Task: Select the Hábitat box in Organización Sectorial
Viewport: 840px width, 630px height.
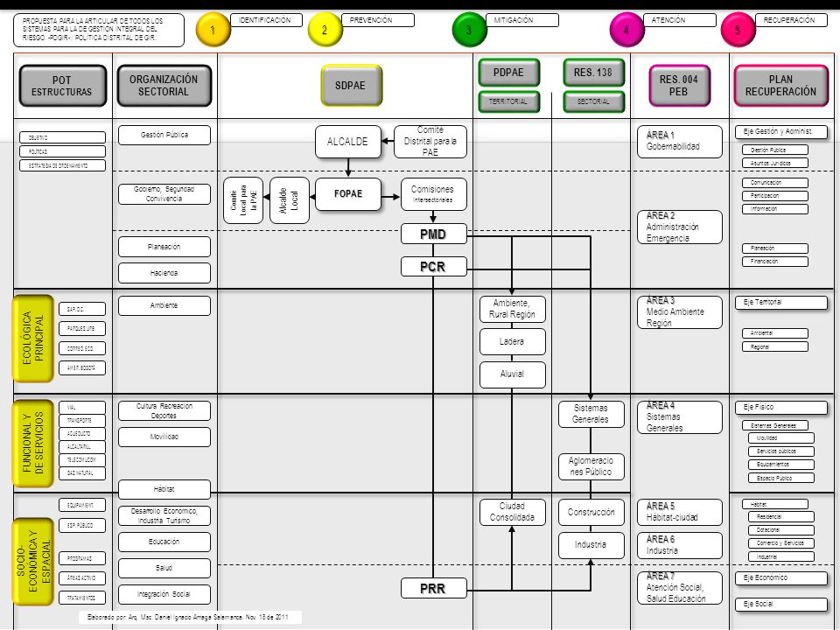Action: [164, 489]
